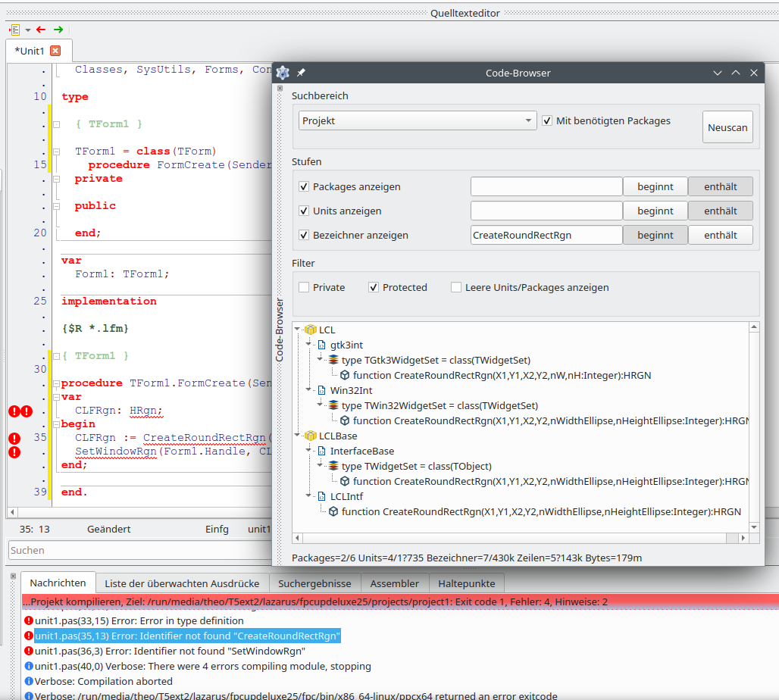The image size is (779, 700).
Task: Enable the Private filter checkbox
Action: (304, 287)
